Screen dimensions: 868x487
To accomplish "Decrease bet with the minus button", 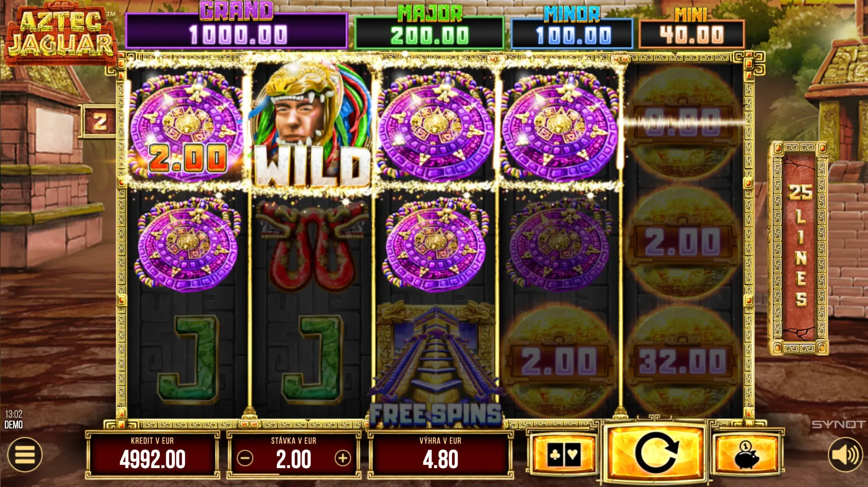I will coord(245,459).
